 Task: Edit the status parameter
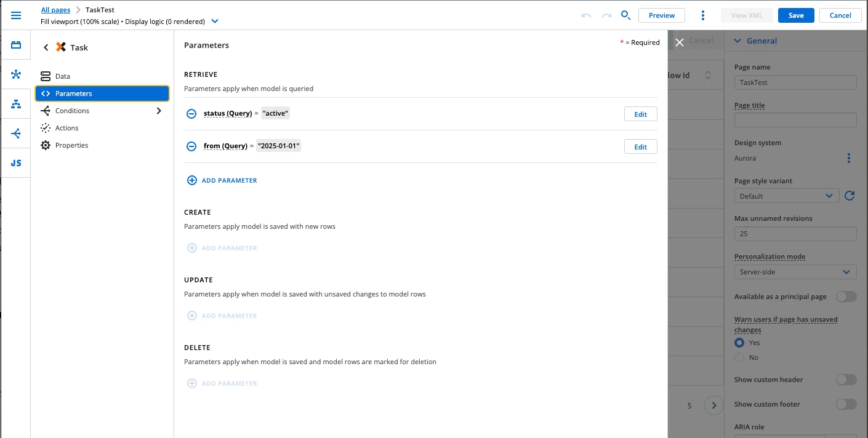pos(641,114)
